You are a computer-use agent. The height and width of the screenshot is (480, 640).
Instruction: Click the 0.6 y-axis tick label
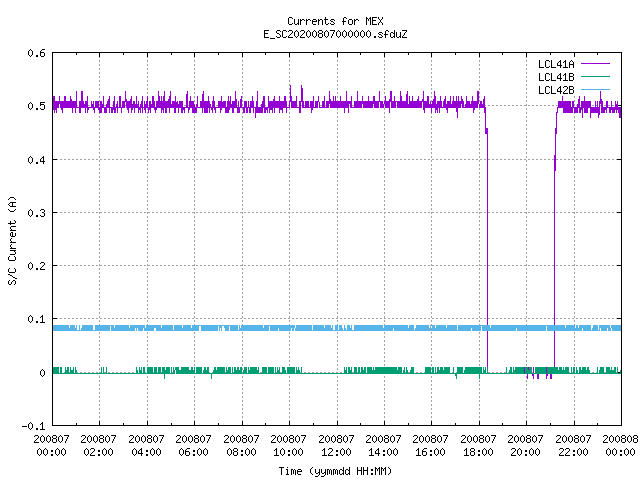[x=36, y=53]
